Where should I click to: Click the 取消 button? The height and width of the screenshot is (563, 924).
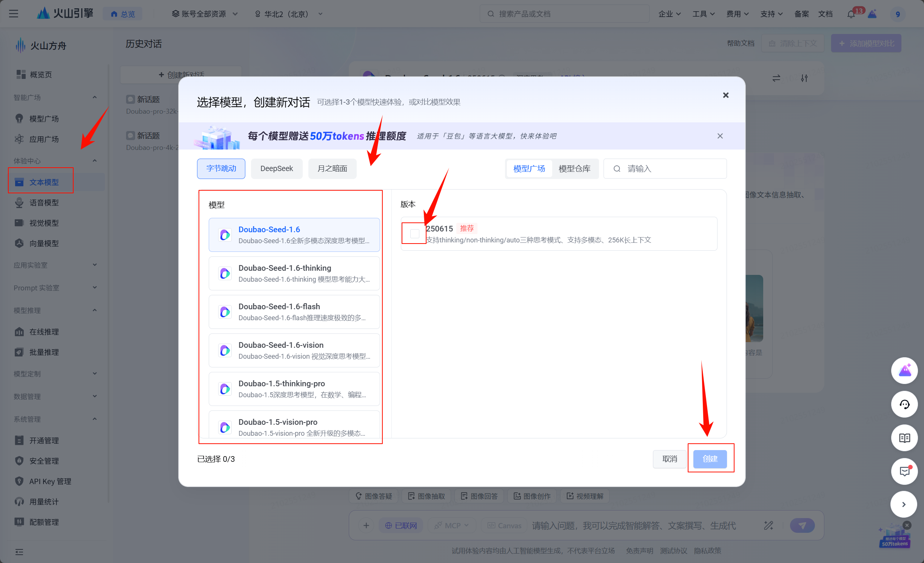coord(669,459)
